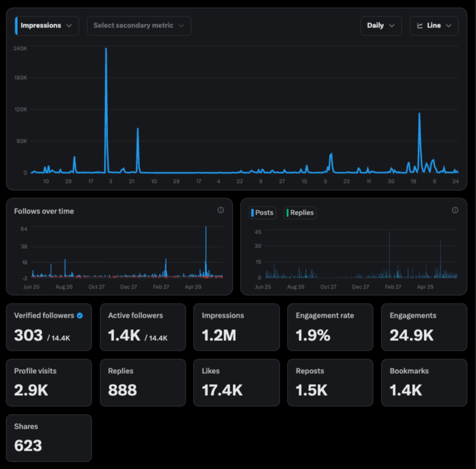
Task: Click the impressions peak near 120K on right
Action: [x=419, y=113]
